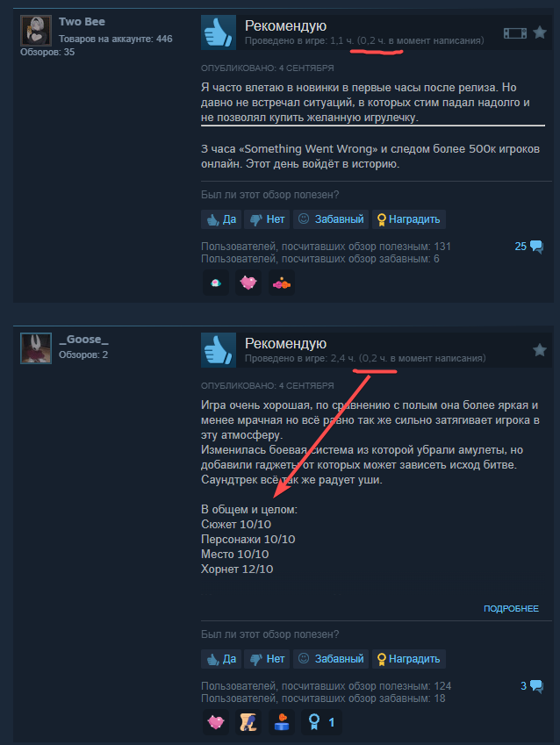Viewport: 560px width, 745px height.
Task: Vote Да on _Goose_'s review
Action: [x=221, y=659]
